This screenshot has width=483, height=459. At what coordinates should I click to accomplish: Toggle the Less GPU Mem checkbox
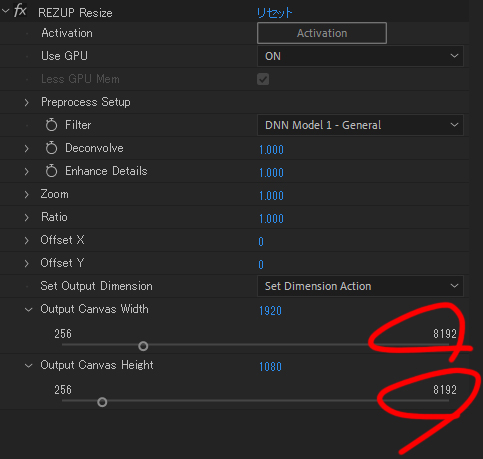coord(263,79)
